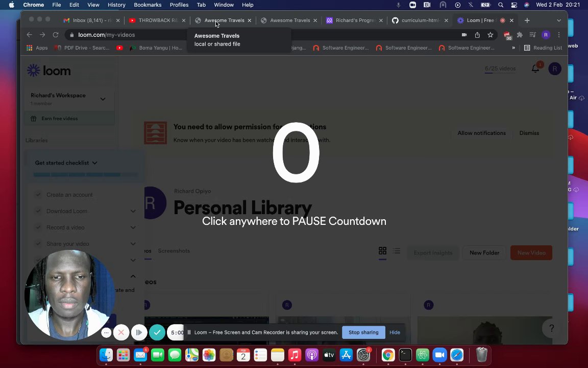Viewport: 588px width, 368px height.
Task: Click Allow notifications
Action: pyautogui.click(x=481, y=133)
